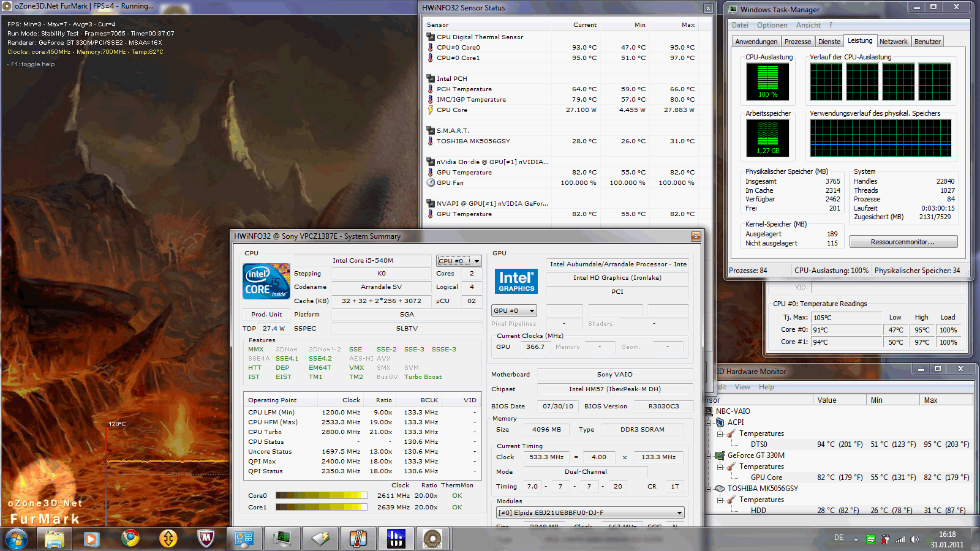
Task: Click the S.M.A.R.T. group icon
Action: coord(431,130)
